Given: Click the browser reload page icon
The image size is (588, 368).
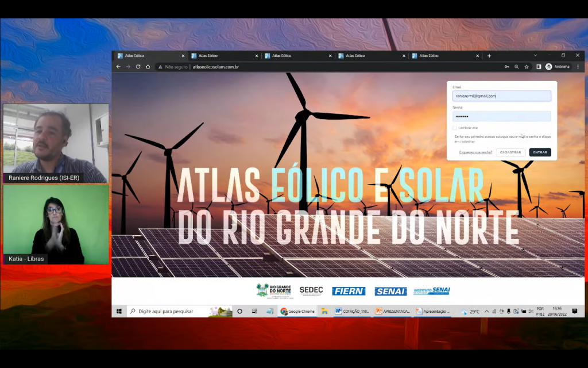Looking at the screenshot, I should [138, 67].
